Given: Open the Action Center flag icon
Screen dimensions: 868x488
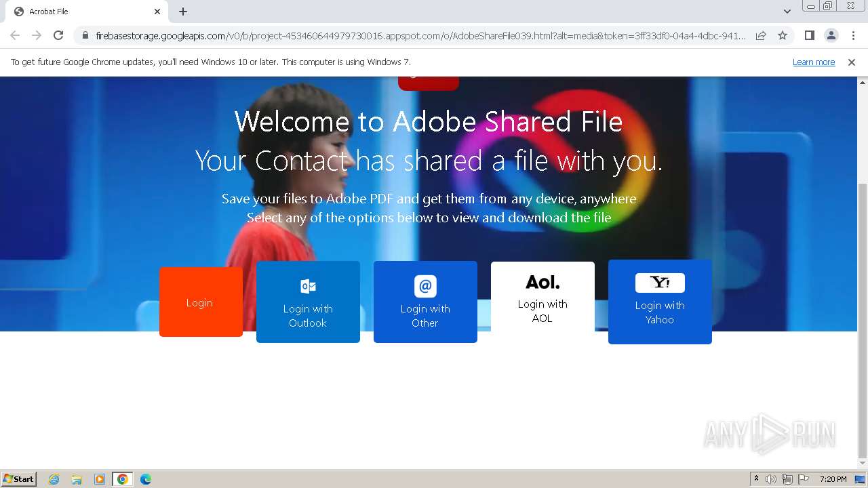Looking at the screenshot, I should (x=804, y=479).
